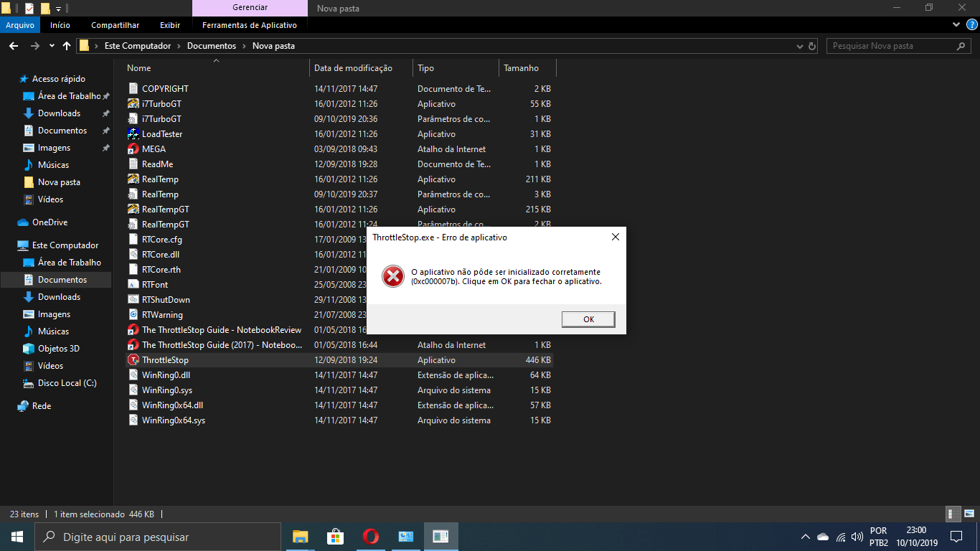Viewport: 980px width, 551px height.
Task: Open the address bar history dropdown
Action: tap(799, 45)
